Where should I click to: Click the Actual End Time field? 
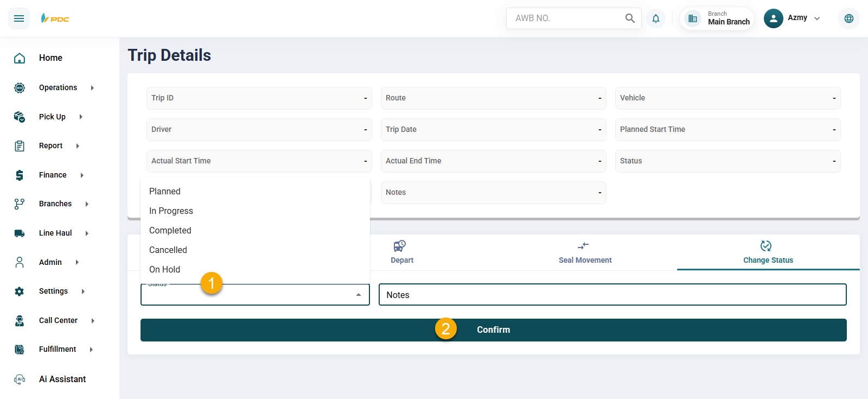[494, 161]
